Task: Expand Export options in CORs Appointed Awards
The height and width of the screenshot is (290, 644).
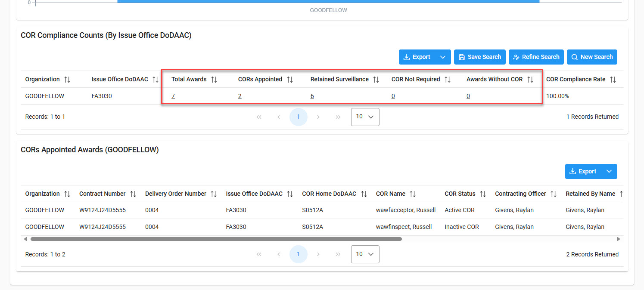Action: click(609, 172)
